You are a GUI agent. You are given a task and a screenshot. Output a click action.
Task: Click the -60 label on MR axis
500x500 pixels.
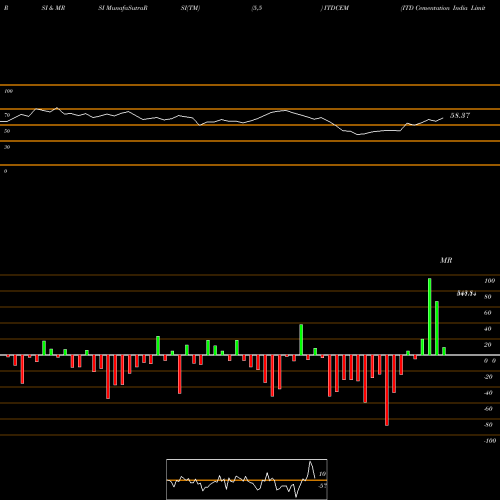(x=488, y=409)
